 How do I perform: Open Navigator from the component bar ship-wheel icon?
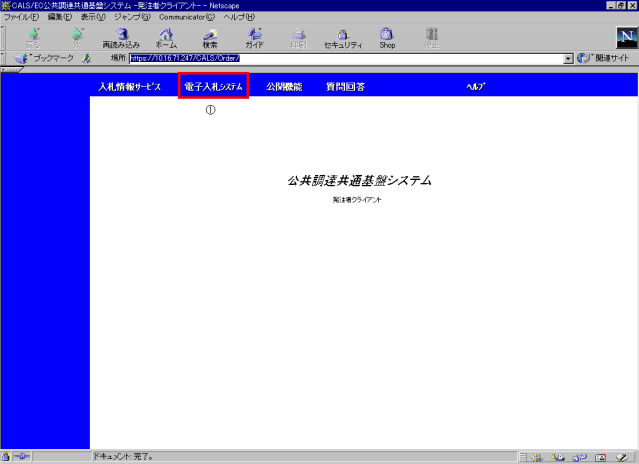click(x=537, y=457)
